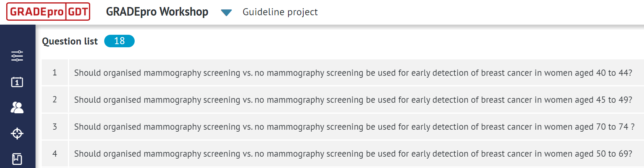
Task: Click the blue 18 question count badge
Action: point(119,41)
